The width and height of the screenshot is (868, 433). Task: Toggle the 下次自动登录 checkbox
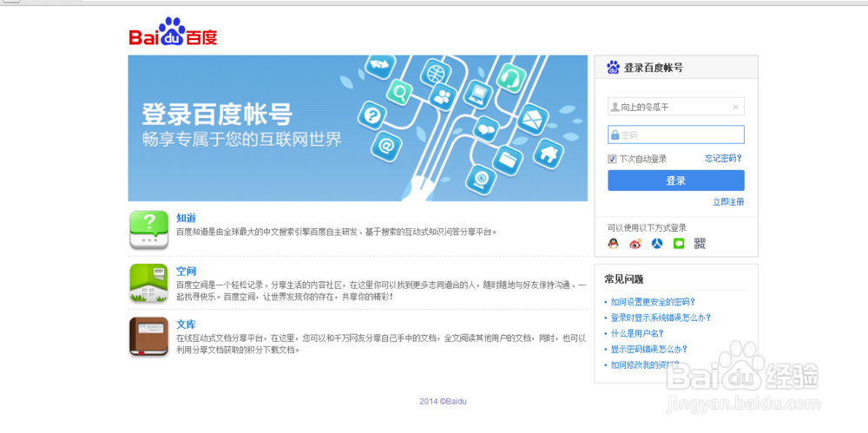pyautogui.click(x=612, y=159)
